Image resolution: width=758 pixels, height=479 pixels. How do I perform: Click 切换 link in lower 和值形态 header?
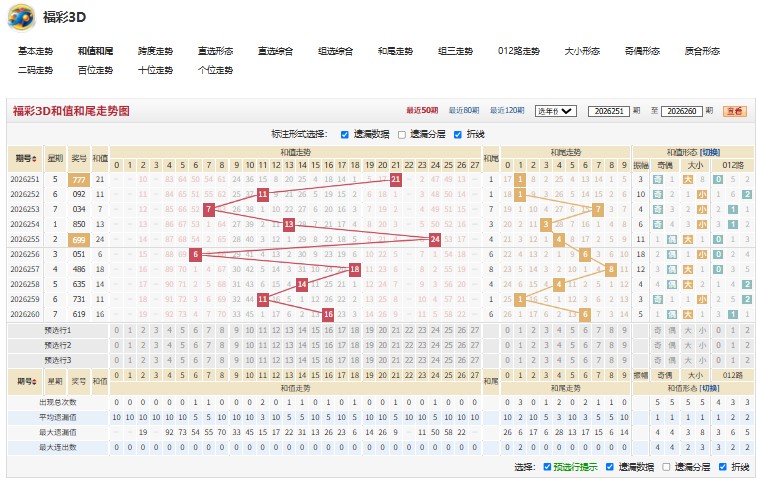pyautogui.click(x=710, y=388)
